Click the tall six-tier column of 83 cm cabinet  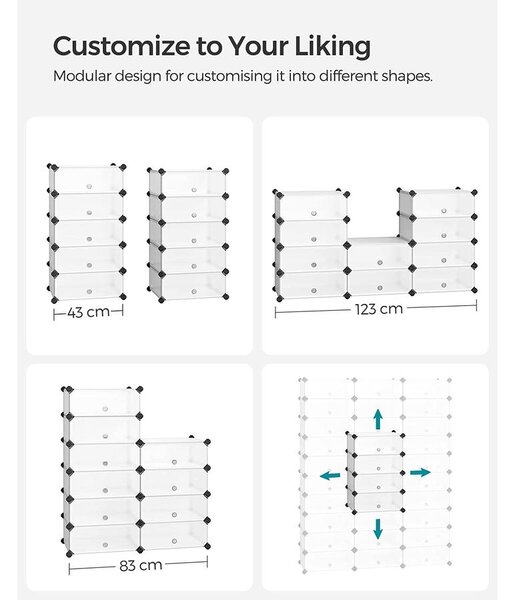pyautogui.click(x=103, y=471)
